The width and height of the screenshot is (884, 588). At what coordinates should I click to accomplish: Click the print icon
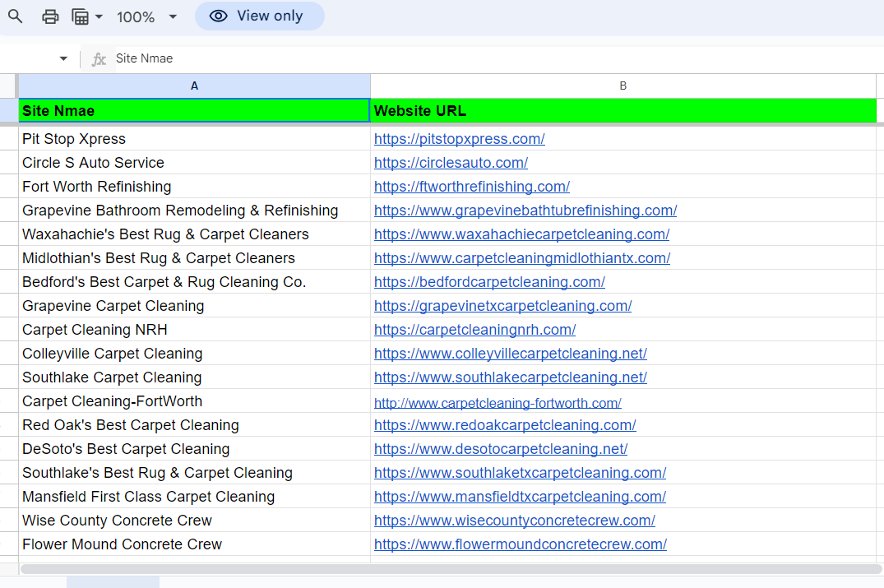(x=50, y=16)
